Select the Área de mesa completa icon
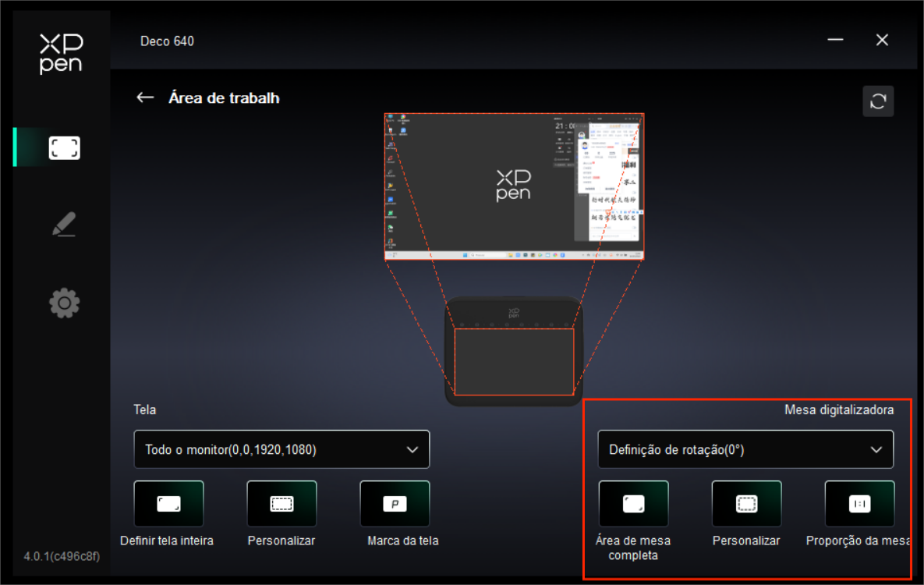924x585 pixels. click(x=633, y=504)
